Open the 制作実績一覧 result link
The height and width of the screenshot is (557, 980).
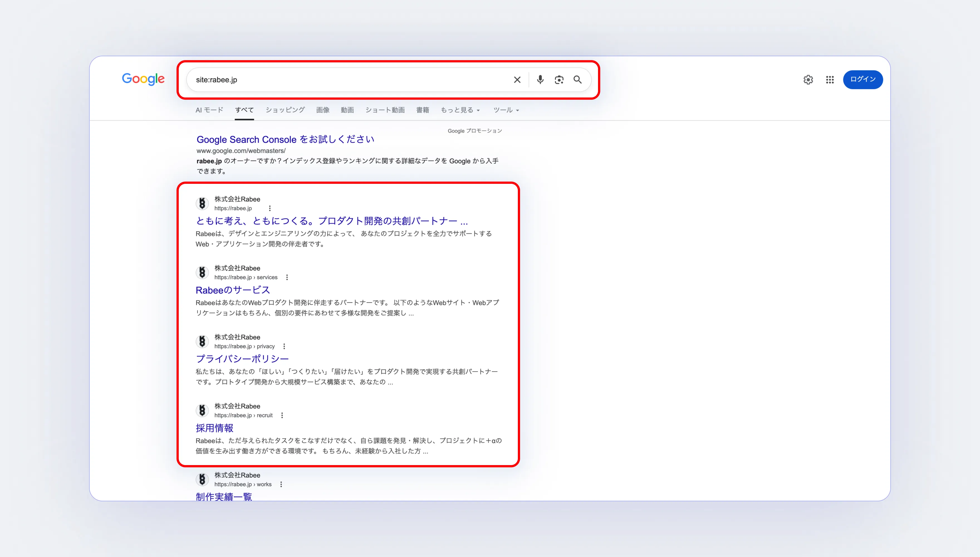coord(224,497)
